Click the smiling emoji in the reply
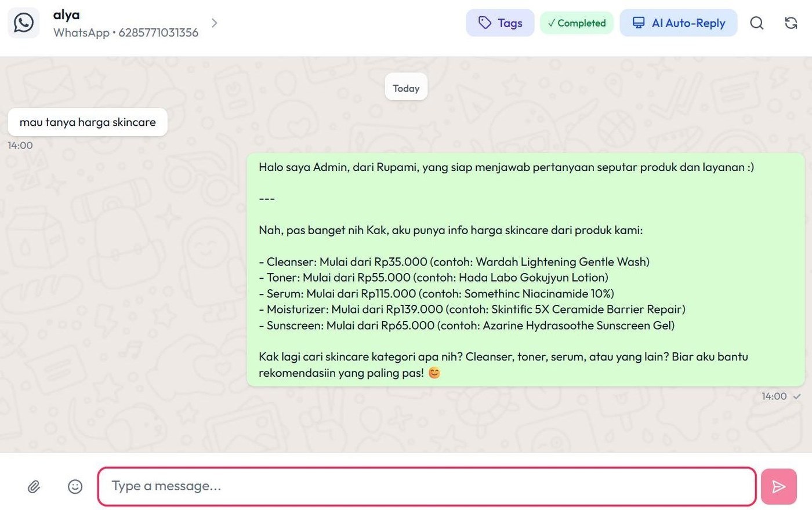This screenshot has width=812, height=510. 434,373
